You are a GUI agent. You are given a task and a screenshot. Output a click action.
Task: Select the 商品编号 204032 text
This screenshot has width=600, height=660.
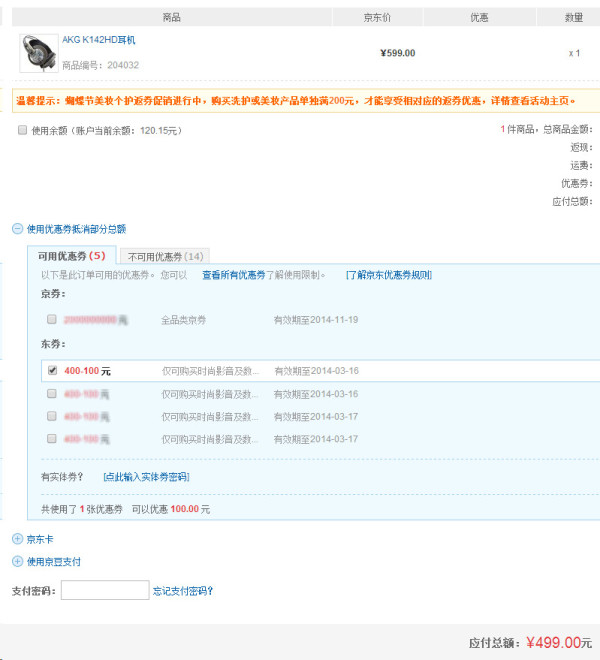point(101,65)
